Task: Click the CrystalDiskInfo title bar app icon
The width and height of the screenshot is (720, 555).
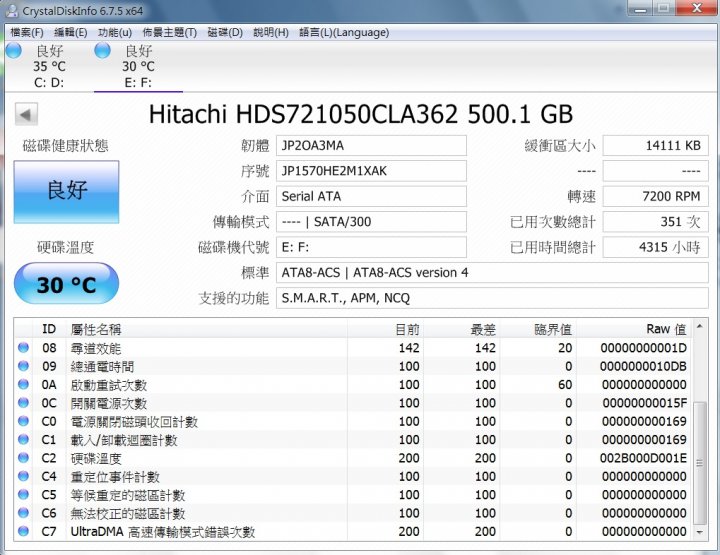Action: tap(12, 10)
